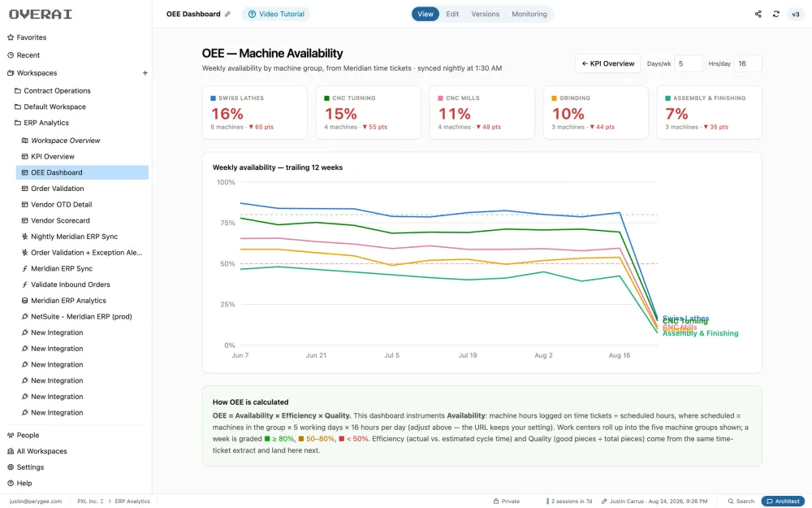Click the share icon in top bar
Screen dimensions: 812x508
pos(758,14)
